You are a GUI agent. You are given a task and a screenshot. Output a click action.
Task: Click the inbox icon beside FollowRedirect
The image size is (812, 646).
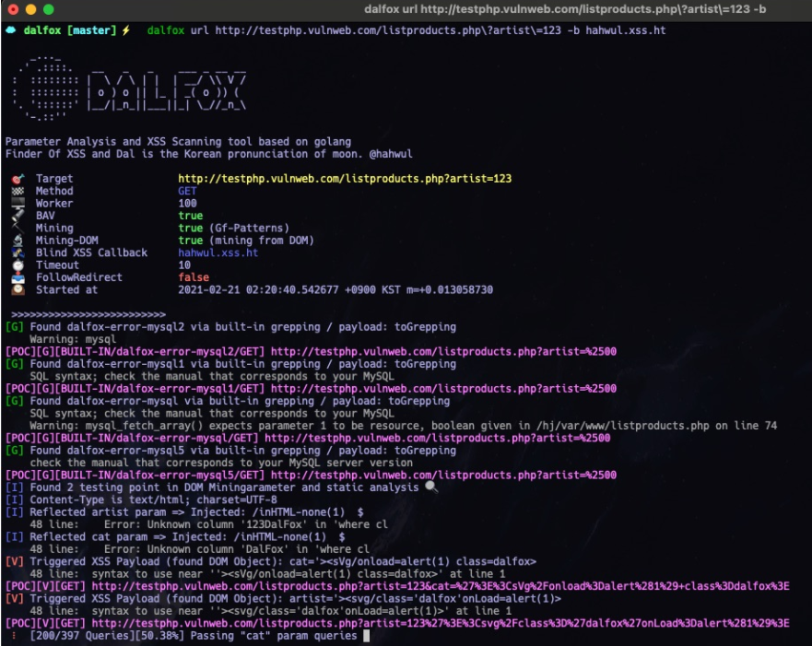[18, 277]
